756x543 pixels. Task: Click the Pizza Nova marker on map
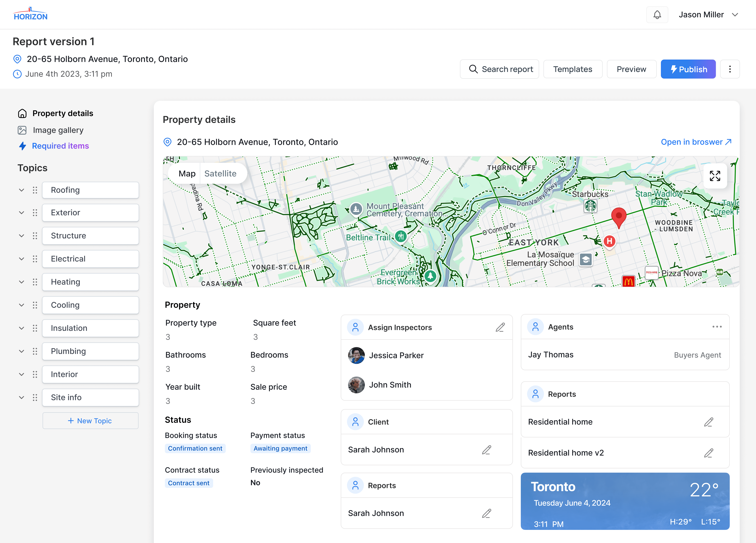(x=651, y=273)
